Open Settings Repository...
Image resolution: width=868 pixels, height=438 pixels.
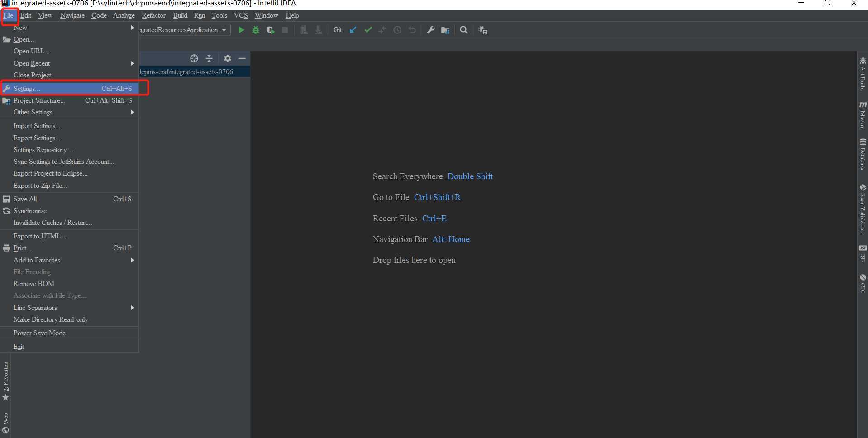pos(69,150)
